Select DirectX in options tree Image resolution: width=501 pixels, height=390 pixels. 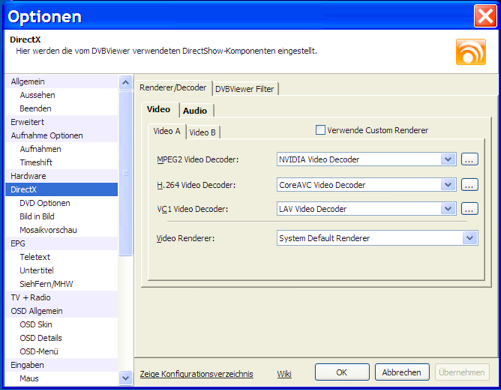point(62,190)
